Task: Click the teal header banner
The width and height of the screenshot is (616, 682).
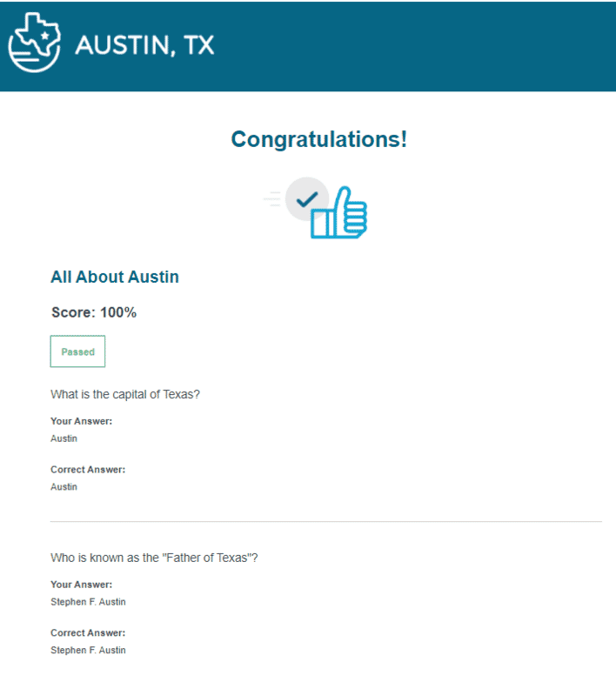Action: point(308,46)
